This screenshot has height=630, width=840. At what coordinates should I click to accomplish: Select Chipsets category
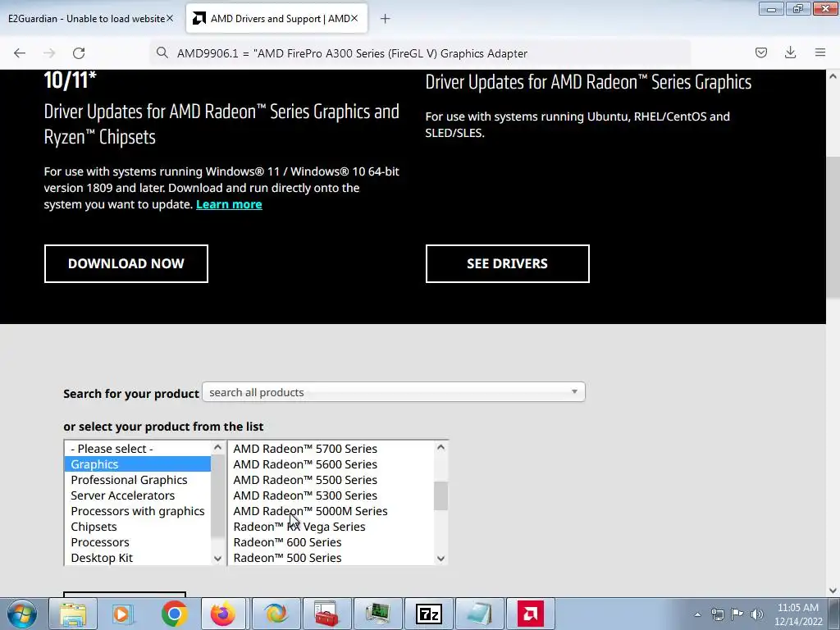click(138, 526)
